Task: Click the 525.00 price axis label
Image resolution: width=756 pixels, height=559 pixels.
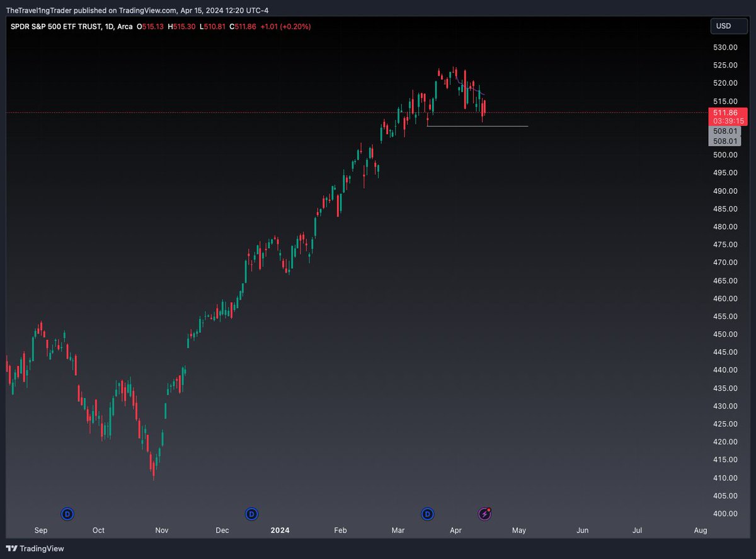Action: pyautogui.click(x=726, y=65)
